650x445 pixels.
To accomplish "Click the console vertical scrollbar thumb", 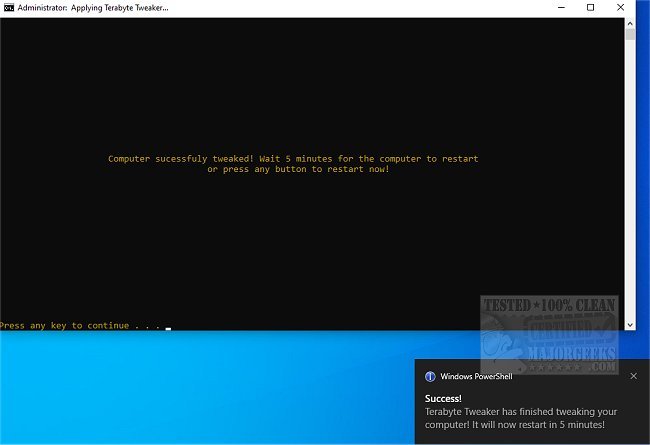I will pyautogui.click(x=630, y=34).
